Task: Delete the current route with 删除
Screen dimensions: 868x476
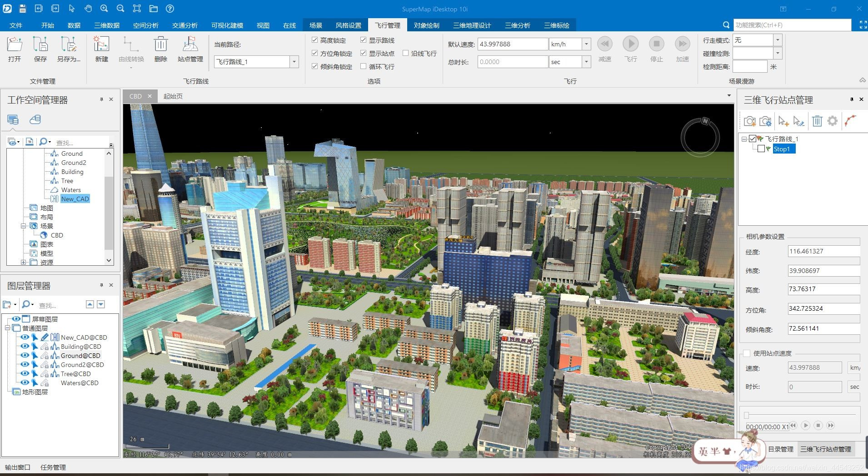Action: (160, 50)
